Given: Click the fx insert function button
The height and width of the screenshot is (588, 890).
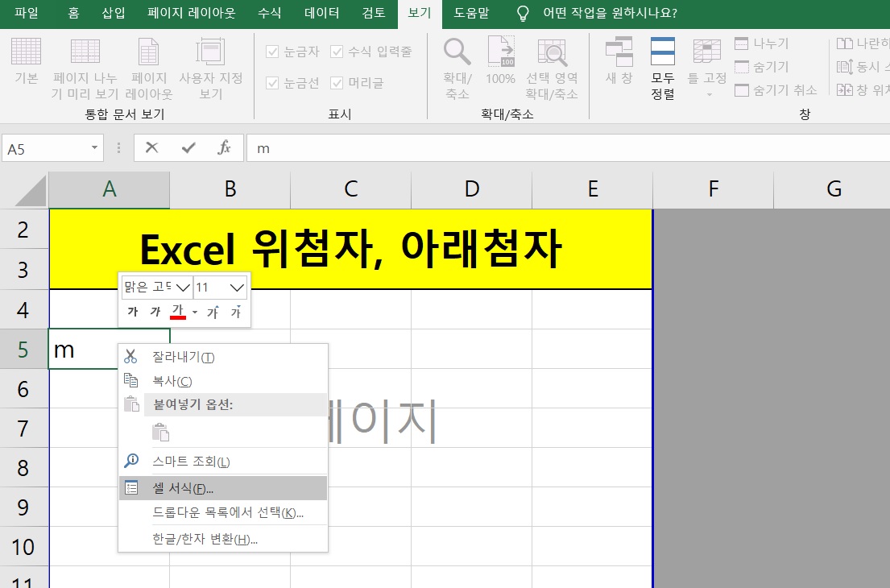Looking at the screenshot, I should 224,148.
